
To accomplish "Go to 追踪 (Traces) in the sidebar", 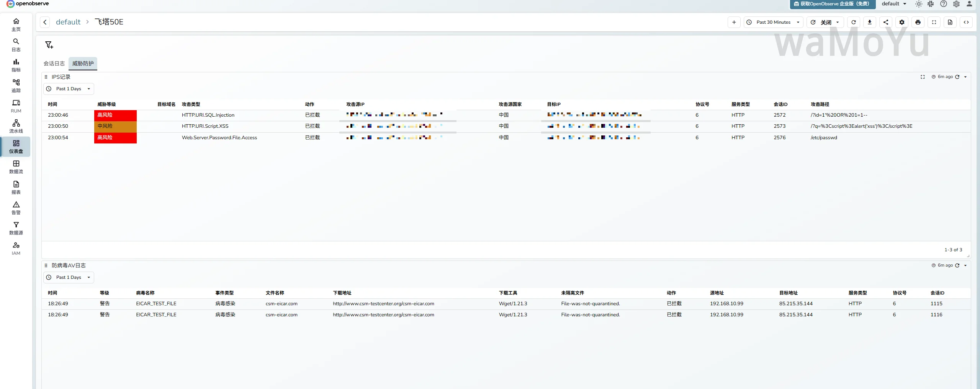I will tap(16, 86).
